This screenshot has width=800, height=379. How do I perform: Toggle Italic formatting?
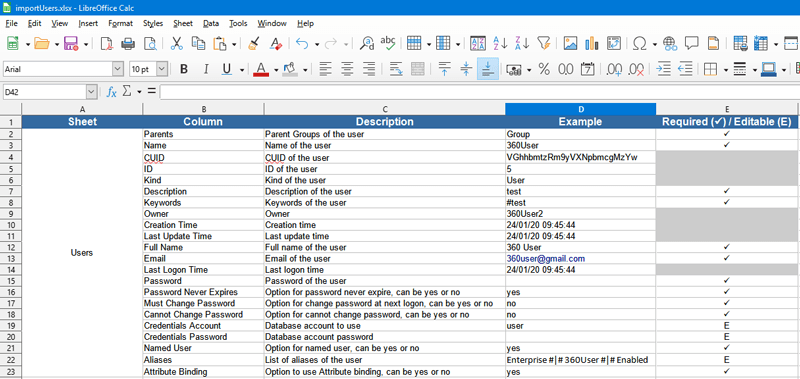pyautogui.click(x=206, y=69)
